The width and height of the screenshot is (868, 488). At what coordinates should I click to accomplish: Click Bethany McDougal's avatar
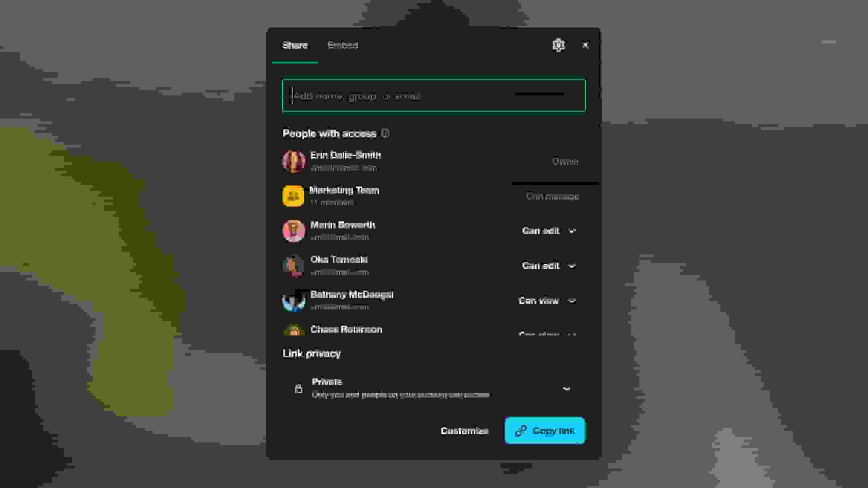pyautogui.click(x=293, y=300)
